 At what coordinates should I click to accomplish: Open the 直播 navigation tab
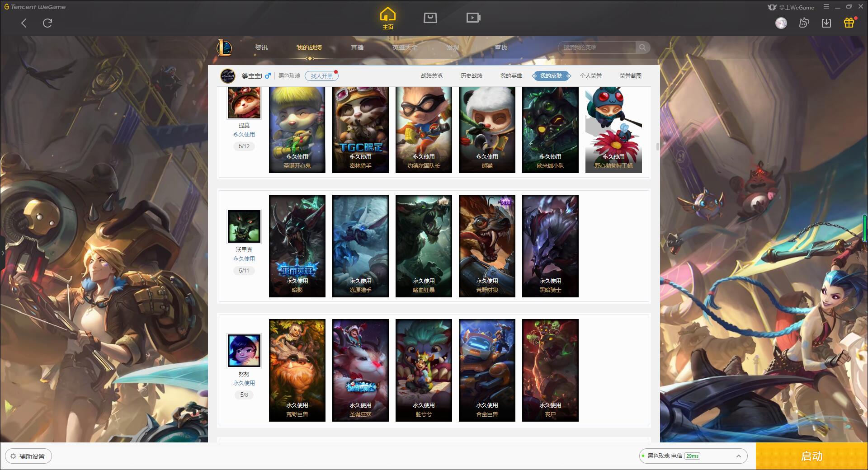[x=357, y=47]
